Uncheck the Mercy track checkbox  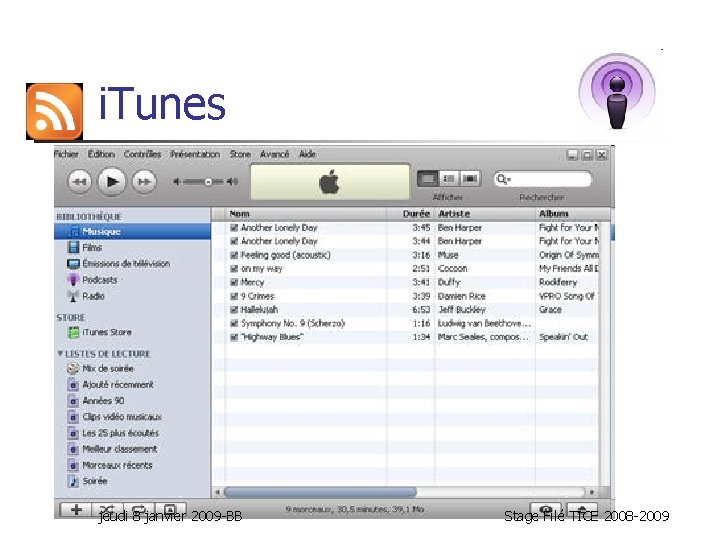pos(234,282)
